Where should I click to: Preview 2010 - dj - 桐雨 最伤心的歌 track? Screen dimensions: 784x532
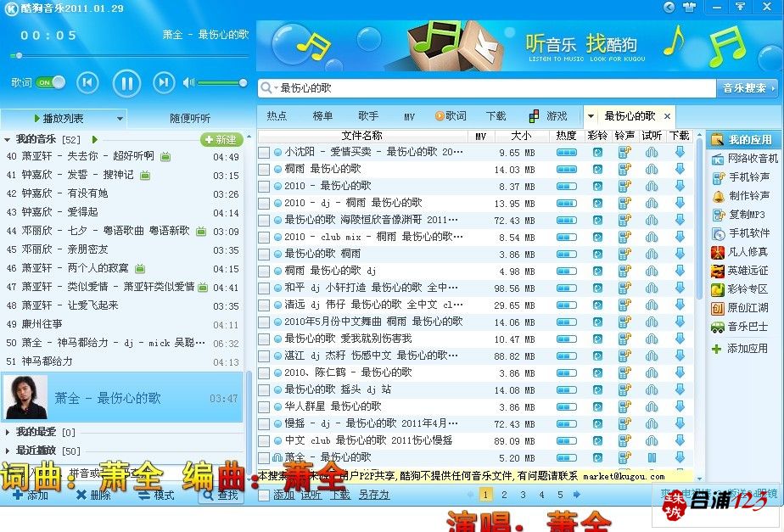pyautogui.click(x=652, y=204)
